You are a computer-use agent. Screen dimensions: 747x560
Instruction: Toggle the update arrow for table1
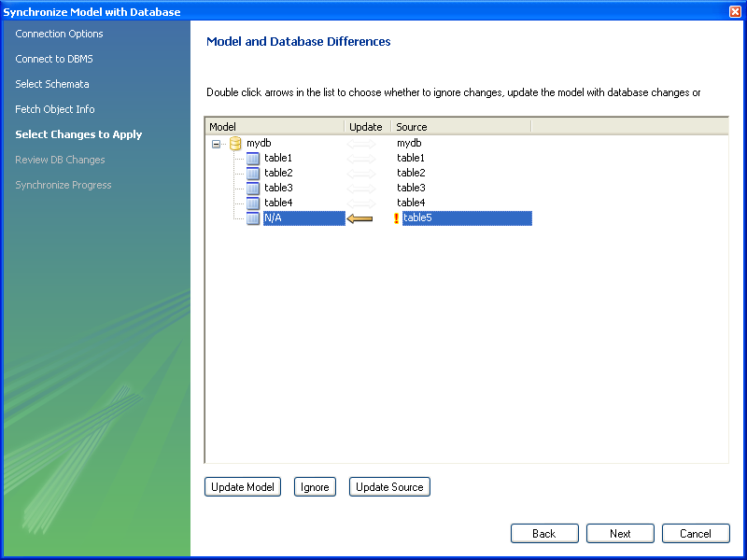point(361,159)
